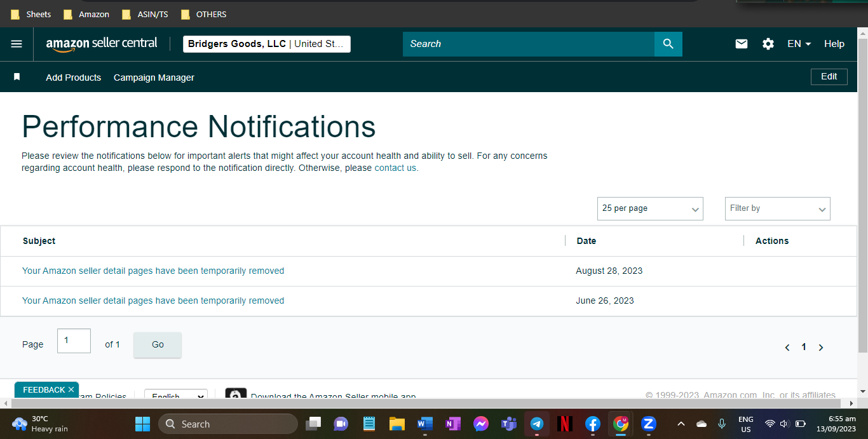Open the Filter by dropdown
Screen dimensions: 868x439
click(777, 208)
